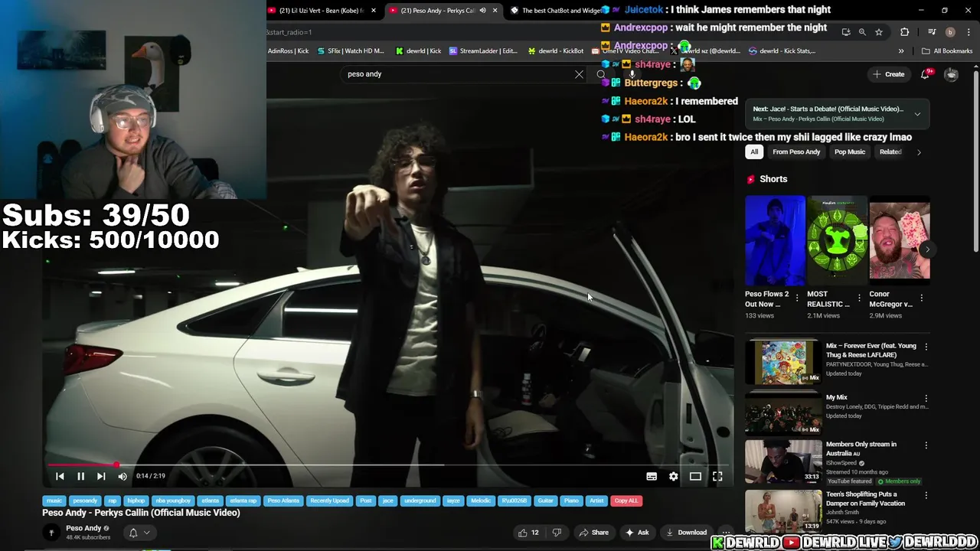Like the Peso Andy video

pyautogui.click(x=528, y=533)
